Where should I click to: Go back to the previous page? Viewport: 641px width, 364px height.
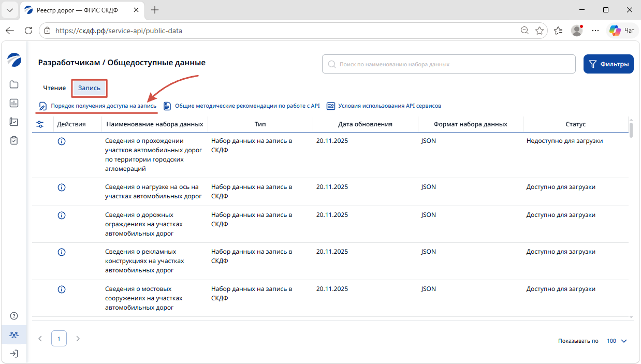10,31
